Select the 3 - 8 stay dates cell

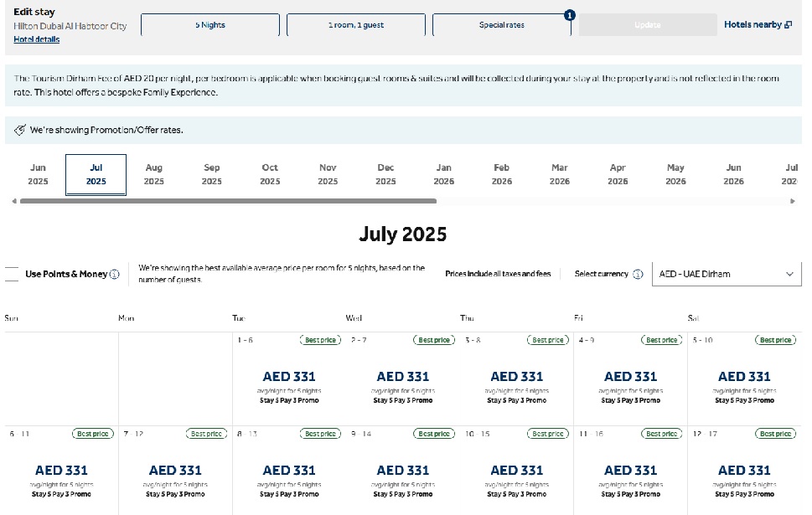coord(517,379)
